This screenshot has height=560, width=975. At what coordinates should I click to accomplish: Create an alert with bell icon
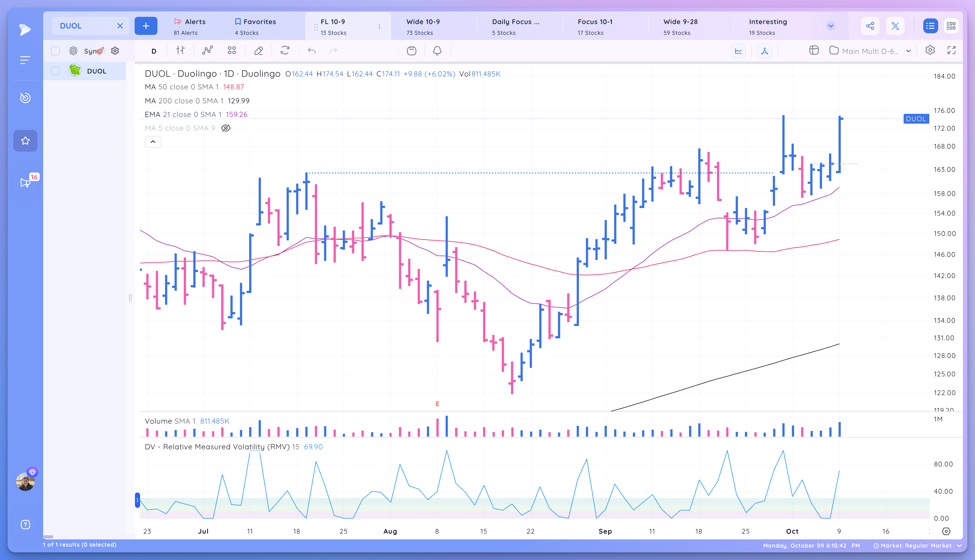pos(437,51)
